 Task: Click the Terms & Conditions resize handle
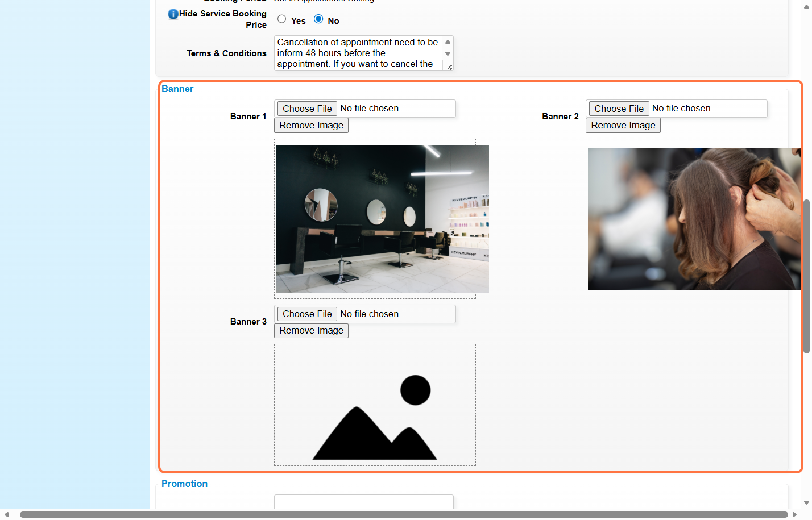[x=449, y=67]
